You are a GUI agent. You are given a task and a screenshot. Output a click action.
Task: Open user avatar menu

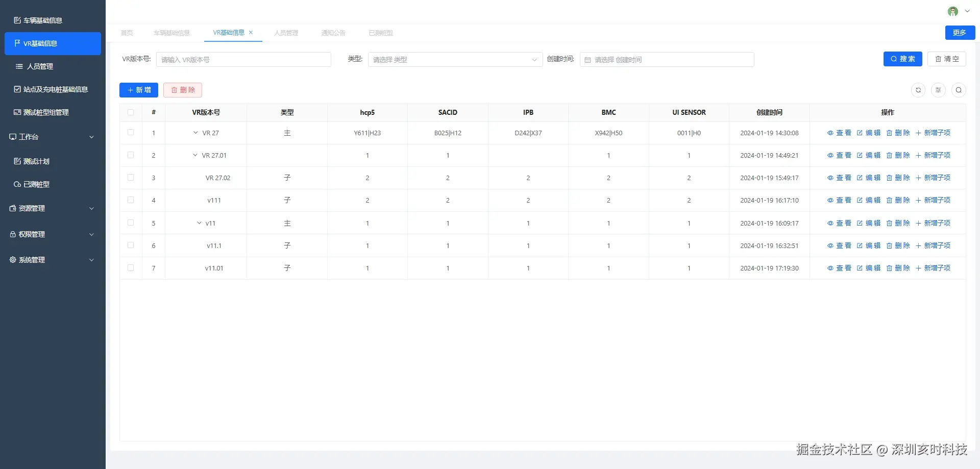[x=953, y=11]
